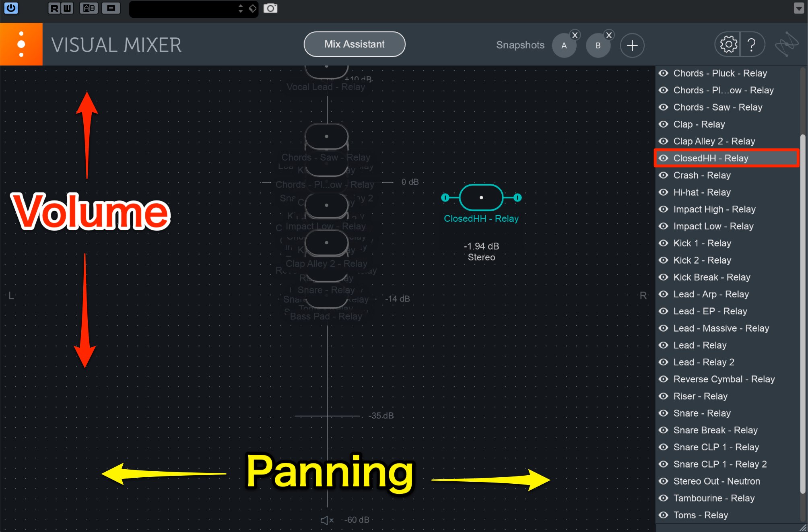Select Snare - Relay in track list
Screen dimensions: 808x532
(702, 412)
